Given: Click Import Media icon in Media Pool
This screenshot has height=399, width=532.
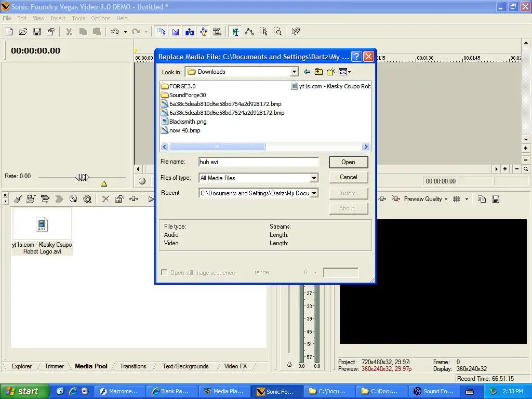Looking at the screenshot, I should [31, 199].
